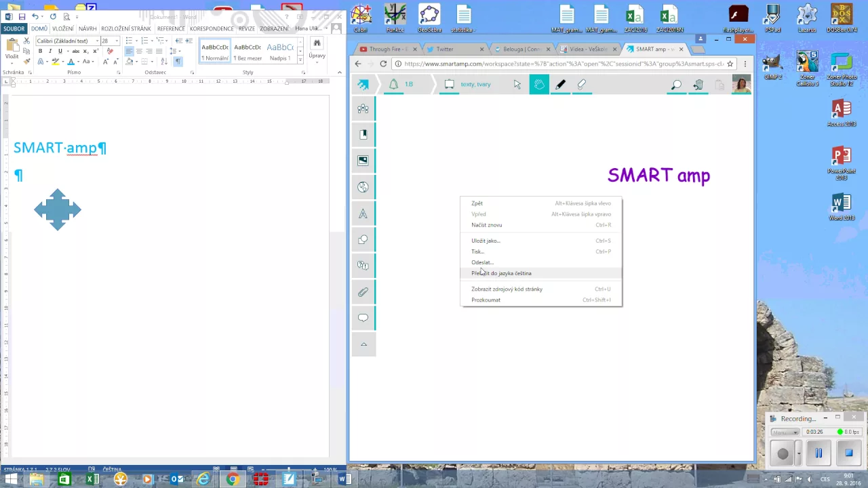This screenshot has width=868, height=488.
Task: Toggle subscript in Word ribbon
Action: tap(85, 51)
